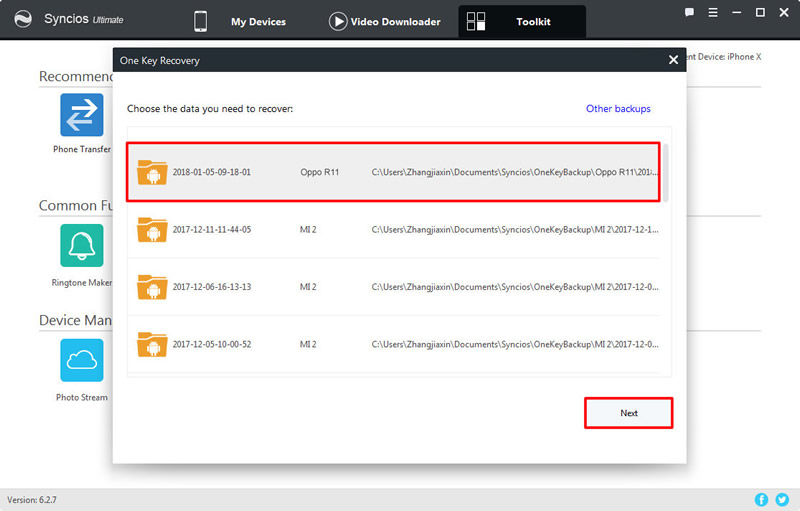This screenshot has width=800, height=511.
Task: Switch to the Video Downloader tab
Action: click(385, 21)
